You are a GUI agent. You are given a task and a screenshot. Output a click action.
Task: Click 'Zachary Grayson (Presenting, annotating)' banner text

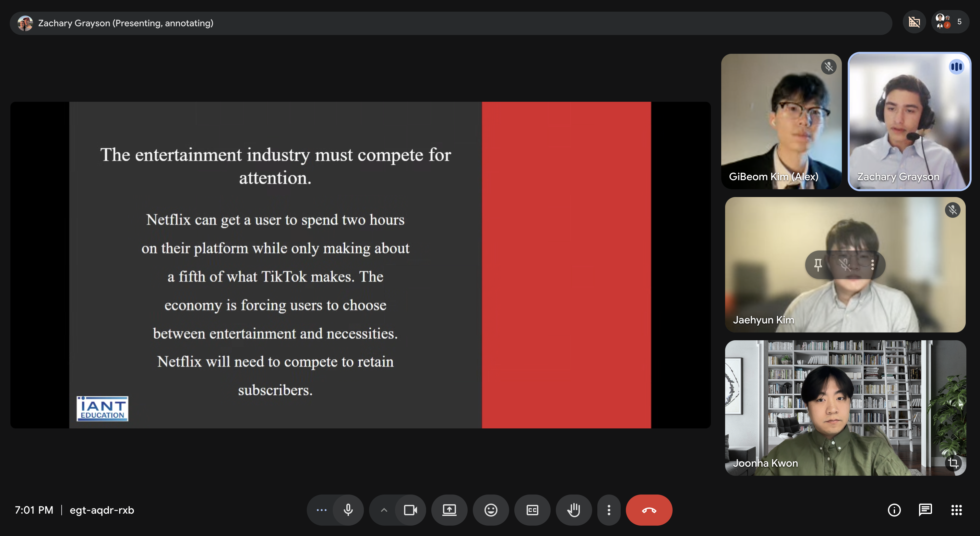[x=125, y=23]
